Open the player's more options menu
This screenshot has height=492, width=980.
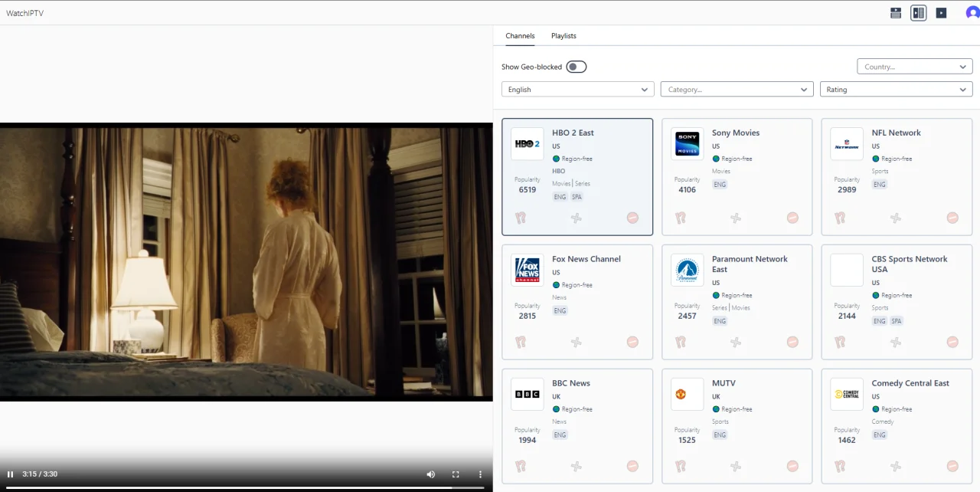481,474
